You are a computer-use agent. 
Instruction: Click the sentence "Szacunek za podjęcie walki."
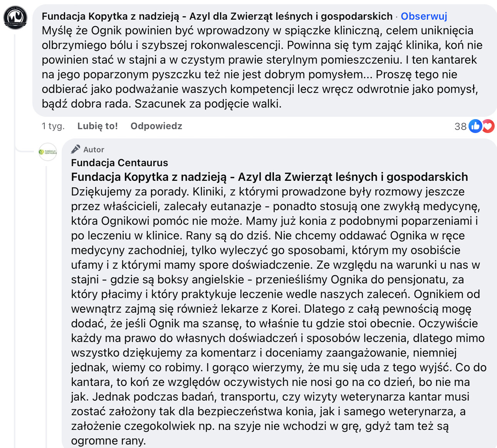pyautogui.click(x=208, y=104)
